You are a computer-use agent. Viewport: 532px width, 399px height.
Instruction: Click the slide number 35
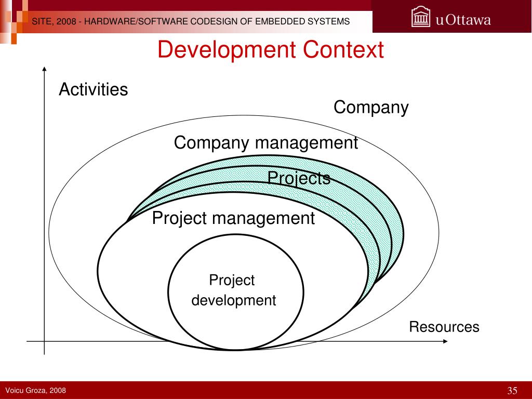(x=512, y=391)
